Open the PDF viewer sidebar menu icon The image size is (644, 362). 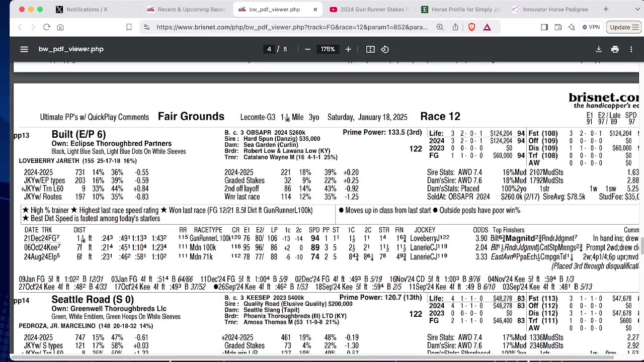24,49
